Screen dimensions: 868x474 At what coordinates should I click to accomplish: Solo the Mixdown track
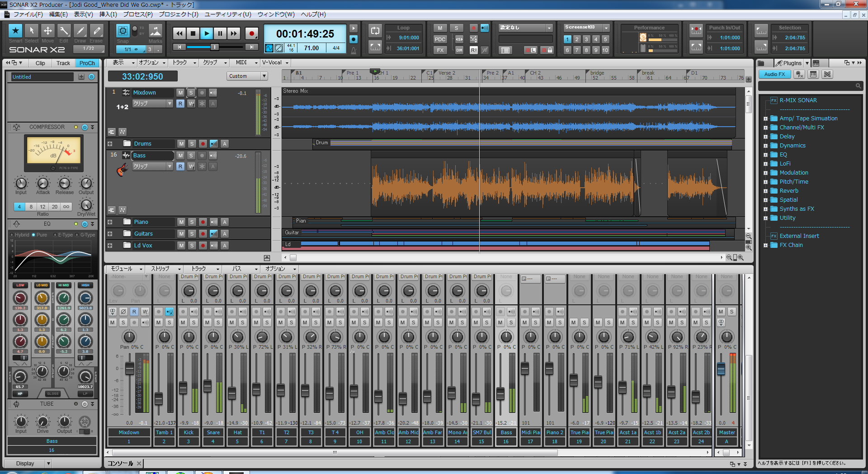[191, 93]
